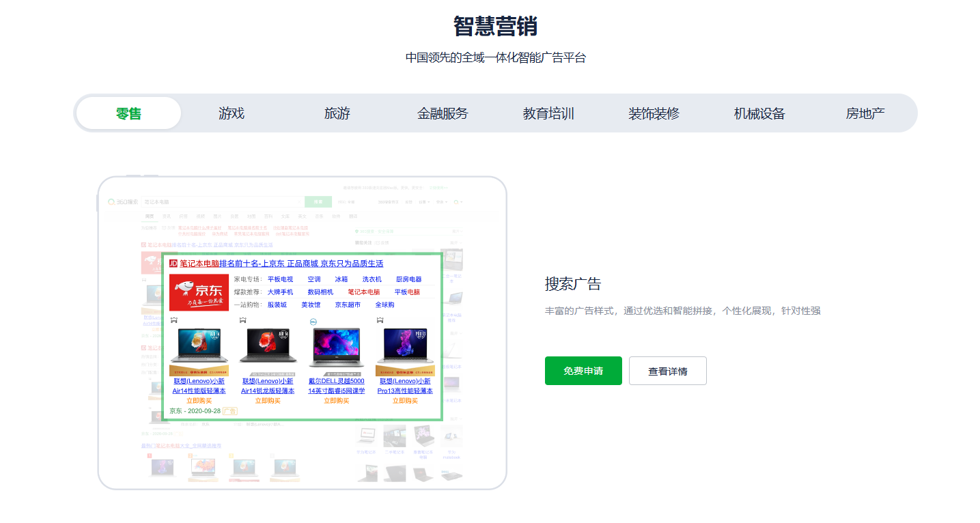Image resolution: width=980 pixels, height=523 pixels.
Task: Click the 美妆馆 link
Action: 311,305
